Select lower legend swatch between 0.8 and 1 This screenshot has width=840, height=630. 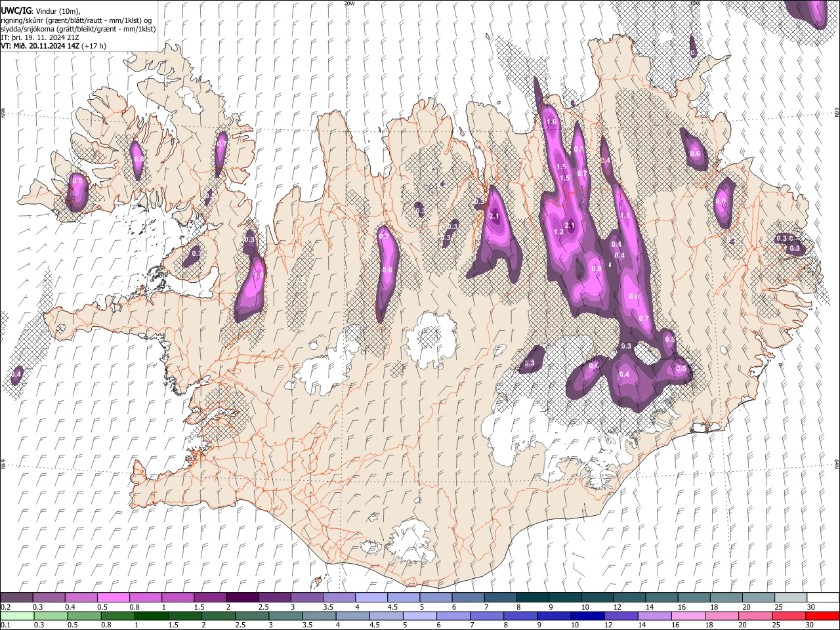[117, 616]
